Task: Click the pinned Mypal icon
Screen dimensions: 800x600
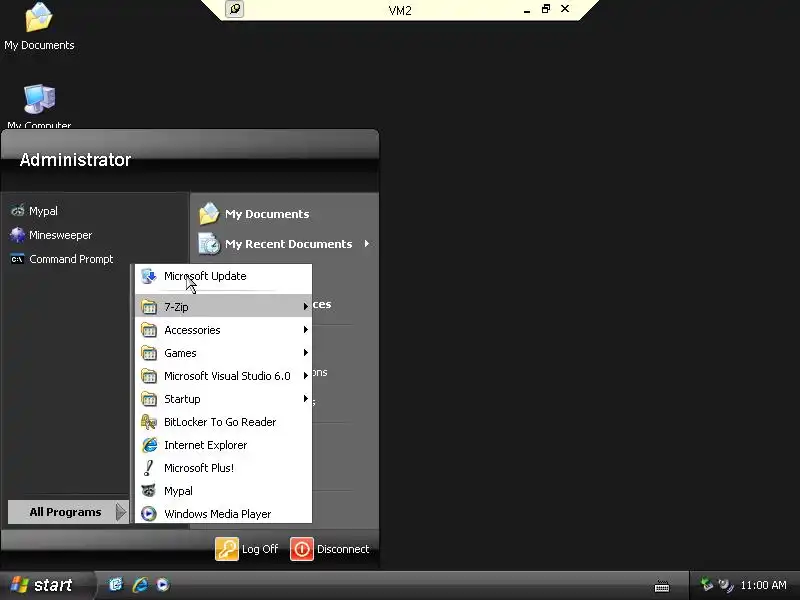Action: pos(18,211)
